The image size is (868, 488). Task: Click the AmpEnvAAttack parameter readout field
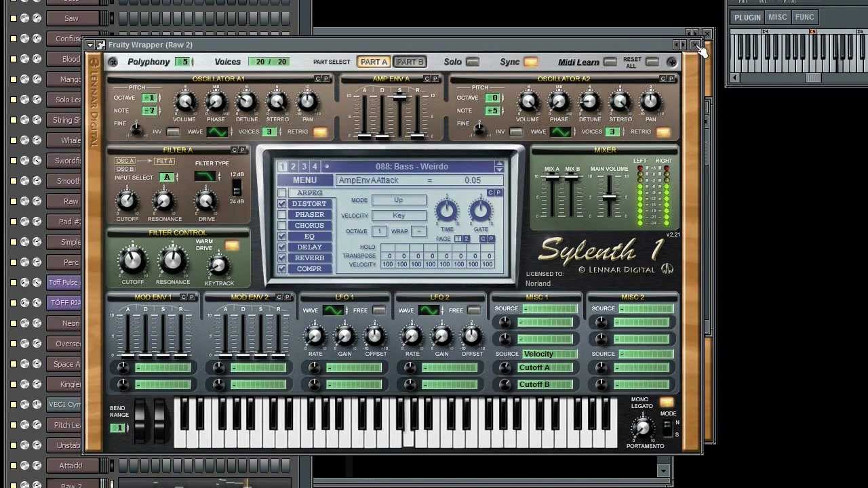(x=420, y=180)
